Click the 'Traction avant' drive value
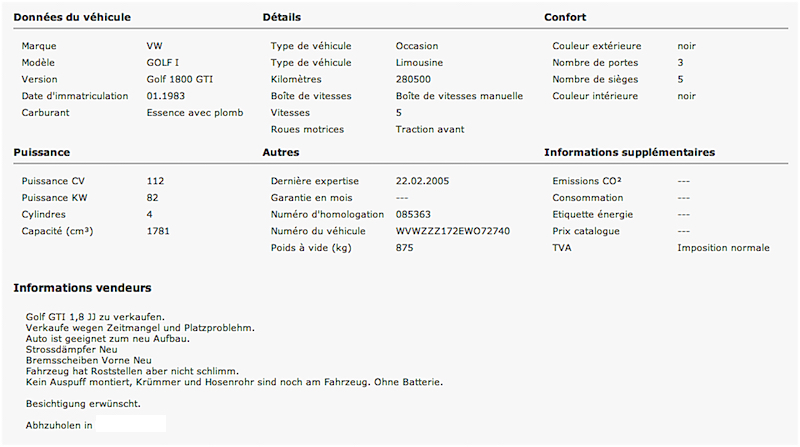Image resolution: width=800 pixels, height=447 pixels. click(x=430, y=129)
